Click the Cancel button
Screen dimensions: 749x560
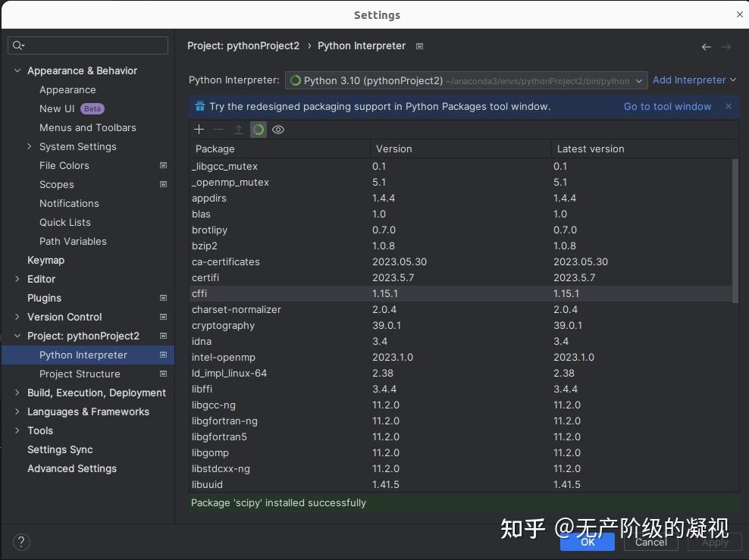650,543
